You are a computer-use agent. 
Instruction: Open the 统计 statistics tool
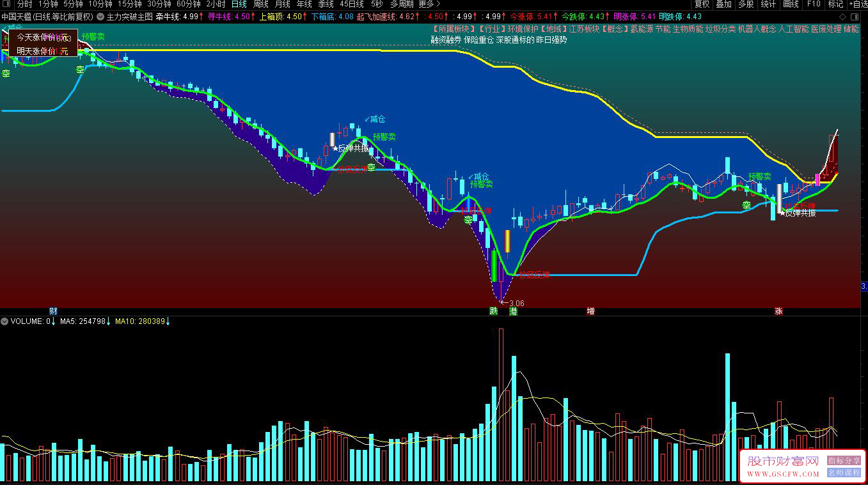(768, 4)
